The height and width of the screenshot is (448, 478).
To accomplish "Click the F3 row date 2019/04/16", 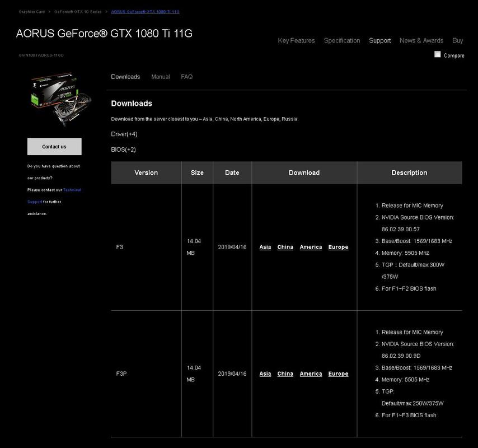I will (232, 247).
